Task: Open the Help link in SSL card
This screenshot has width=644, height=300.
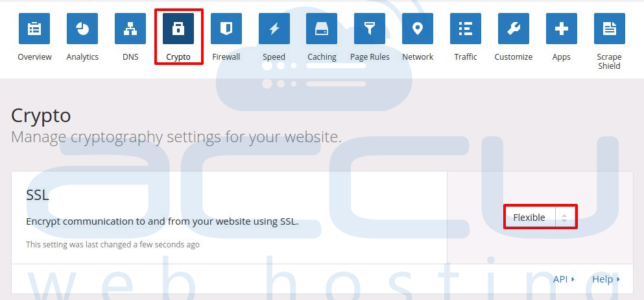Action: pyautogui.click(x=606, y=279)
